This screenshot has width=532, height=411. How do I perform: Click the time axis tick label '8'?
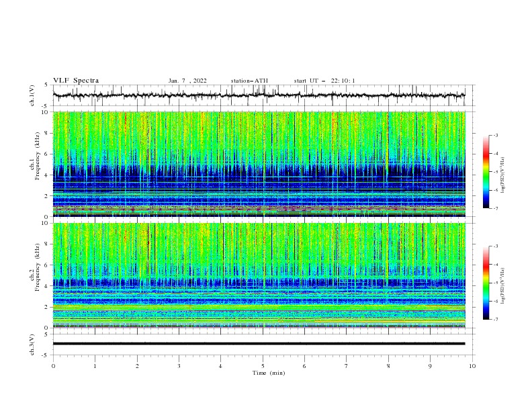click(388, 366)
